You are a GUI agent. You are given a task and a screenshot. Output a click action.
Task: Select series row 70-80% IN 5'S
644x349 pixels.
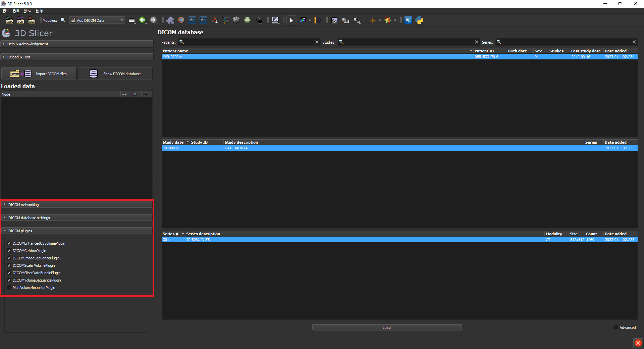pyautogui.click(x=399, y=240)
